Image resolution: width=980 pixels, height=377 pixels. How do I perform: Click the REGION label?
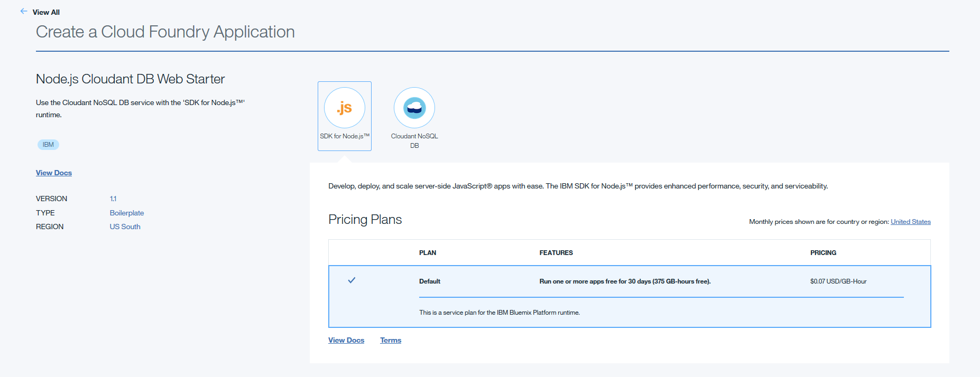click(50, 227)
